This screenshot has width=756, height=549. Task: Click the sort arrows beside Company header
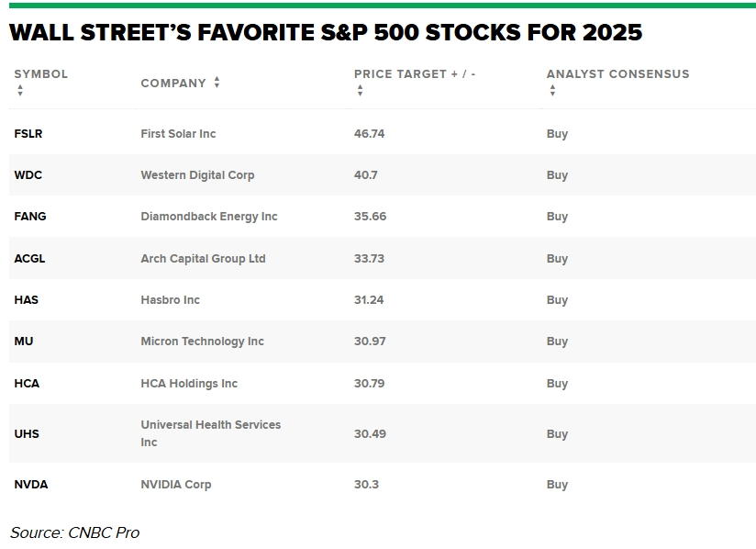217,83
